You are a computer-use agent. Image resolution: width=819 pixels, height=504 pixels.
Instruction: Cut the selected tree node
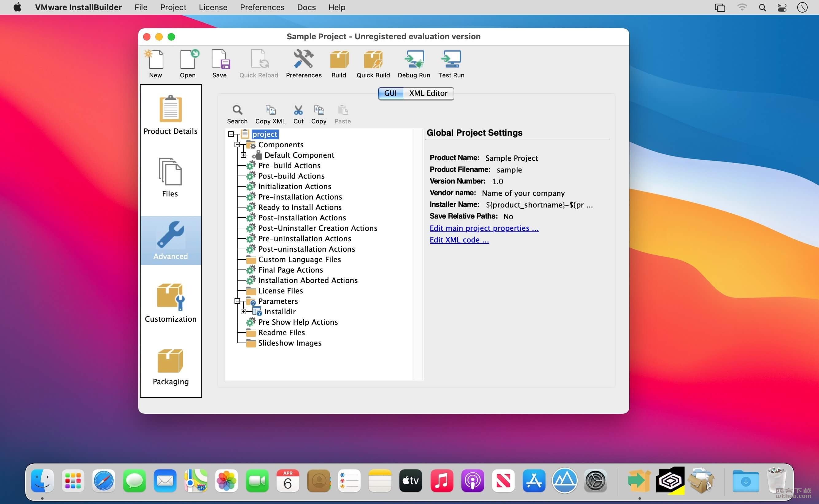click(298, 115)
